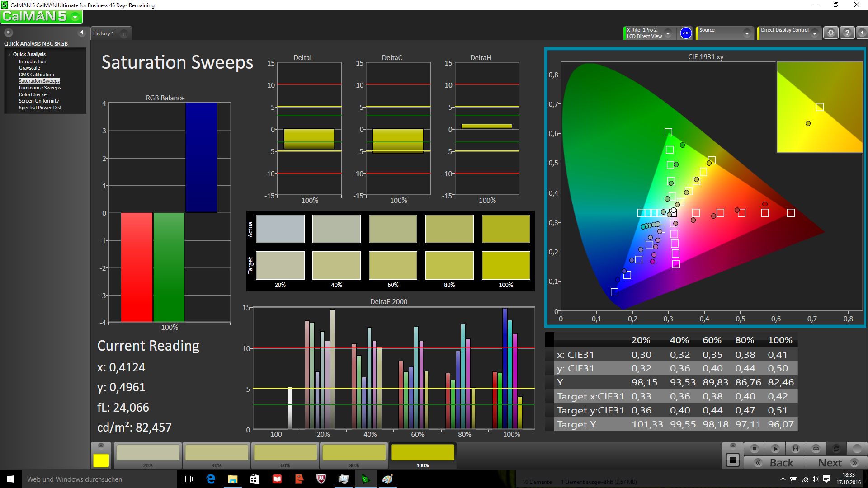Image resolution: width=868 pixels, height=488 pixels.
Task: Open the Direct Display Control dropdown
Action: click(814, 33)
